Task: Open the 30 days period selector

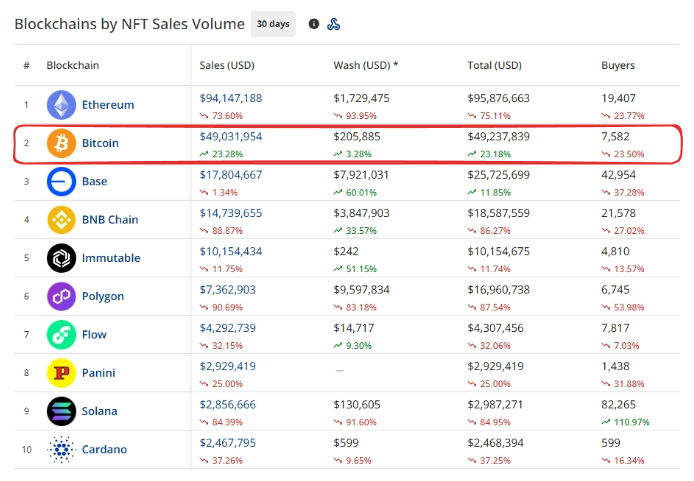Action: [273, 24]
